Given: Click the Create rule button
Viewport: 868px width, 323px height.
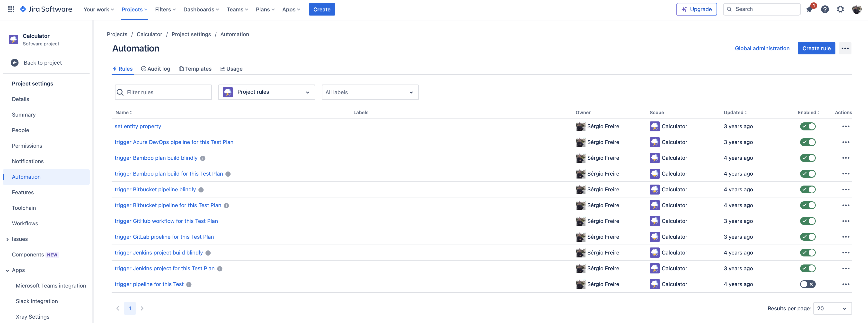Looking at the screenshot, I should (816, 49).
